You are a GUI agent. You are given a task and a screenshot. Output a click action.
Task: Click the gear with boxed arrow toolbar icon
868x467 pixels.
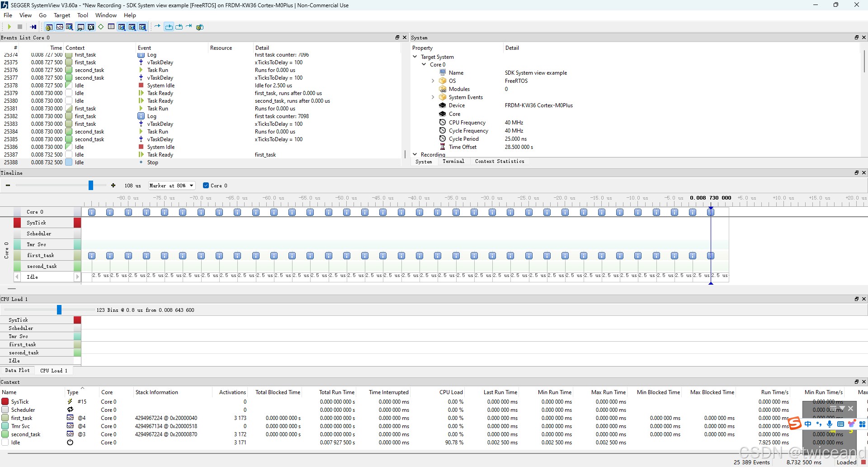pos(200,27)
